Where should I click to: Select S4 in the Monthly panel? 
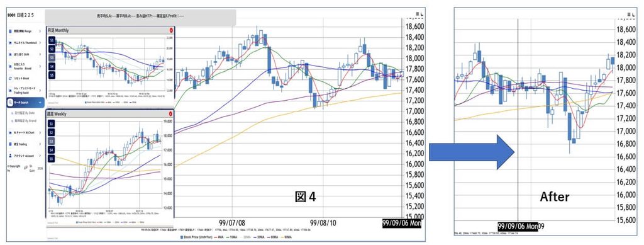point(52,67)
